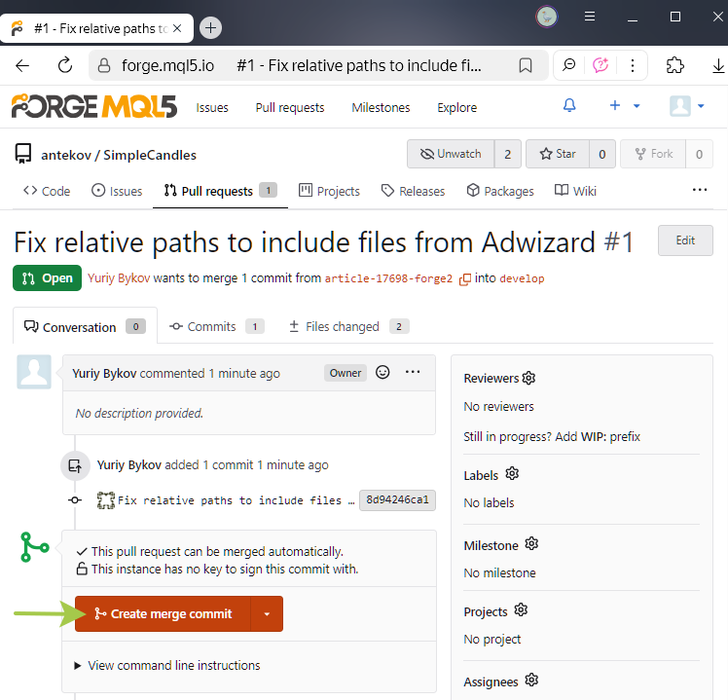This screenshot has height=700, width=728.
Task: Open the Projects tab
Action: (x=329, y=191)
